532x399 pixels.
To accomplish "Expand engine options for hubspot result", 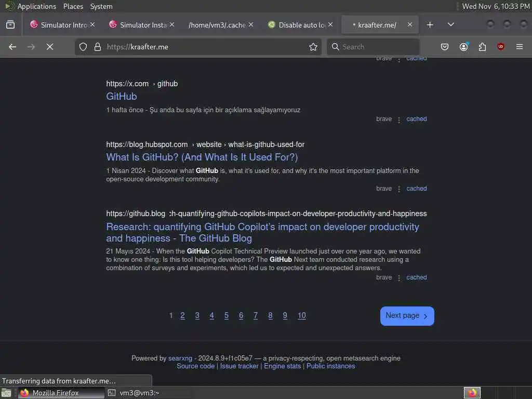I will click(x=399, y=189).
